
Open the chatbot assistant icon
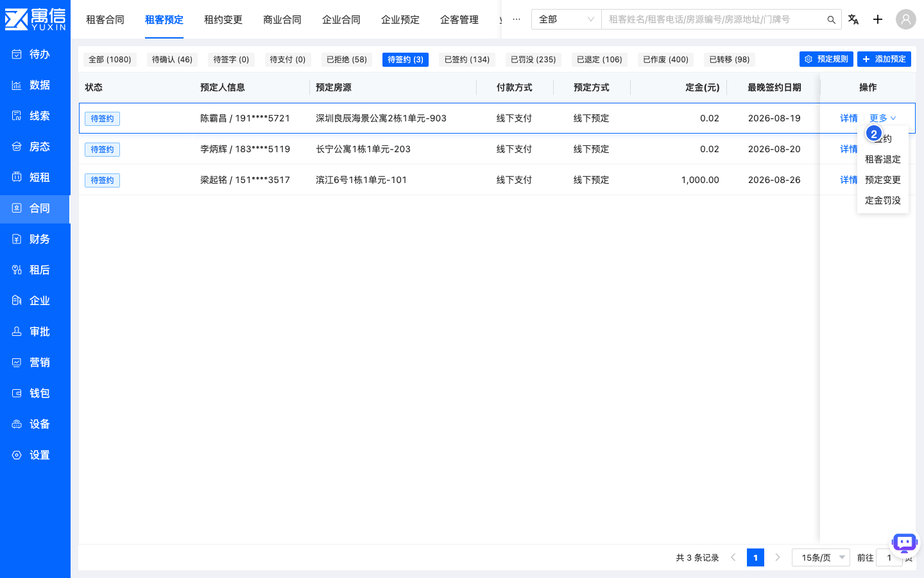905,543
